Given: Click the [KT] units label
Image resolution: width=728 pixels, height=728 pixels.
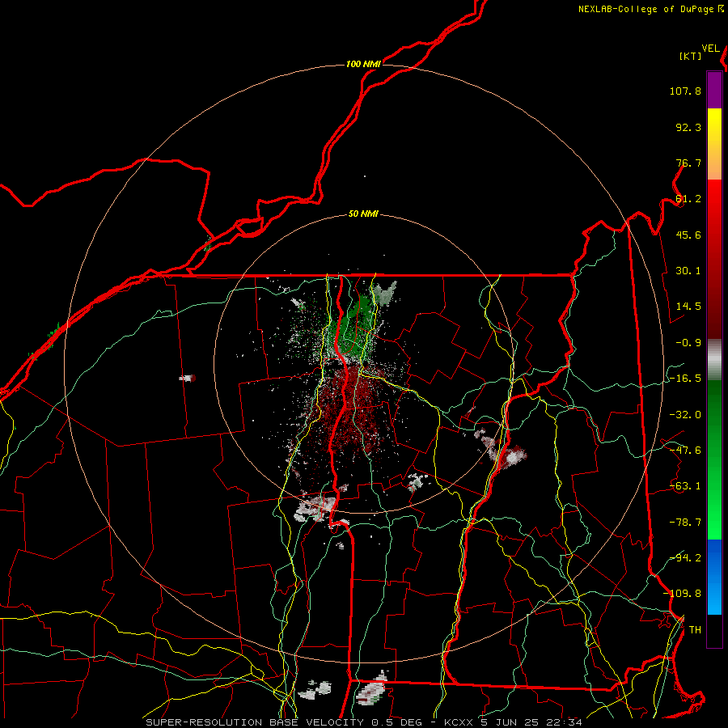Looking at the screenshot, I should [x=690, y=56].
